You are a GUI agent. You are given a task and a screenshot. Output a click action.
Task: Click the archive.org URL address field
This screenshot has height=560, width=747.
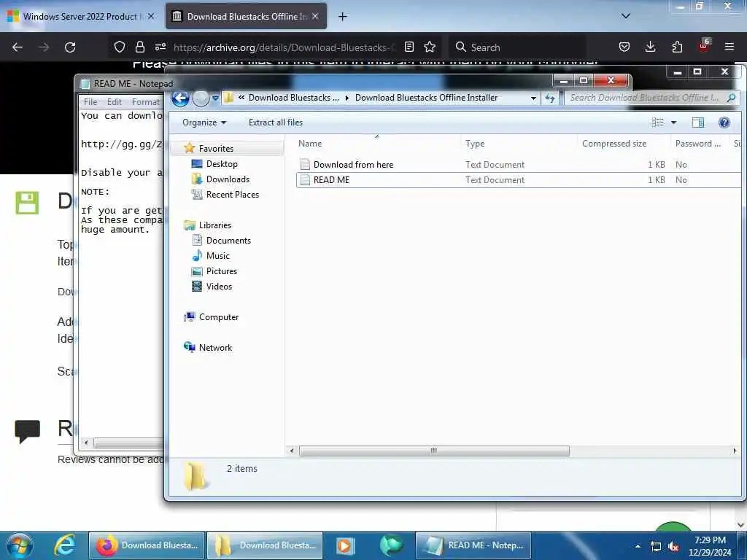(x=284, y=47)
